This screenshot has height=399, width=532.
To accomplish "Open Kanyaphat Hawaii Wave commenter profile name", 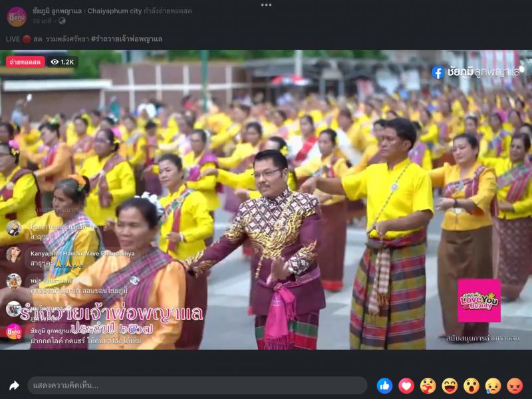I will click(x=82, y=253).
